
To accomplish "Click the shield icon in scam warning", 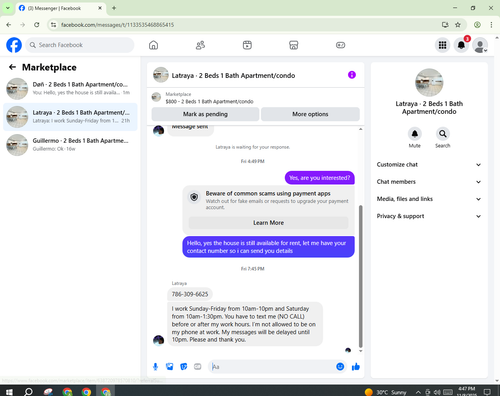I will (194, 197).
